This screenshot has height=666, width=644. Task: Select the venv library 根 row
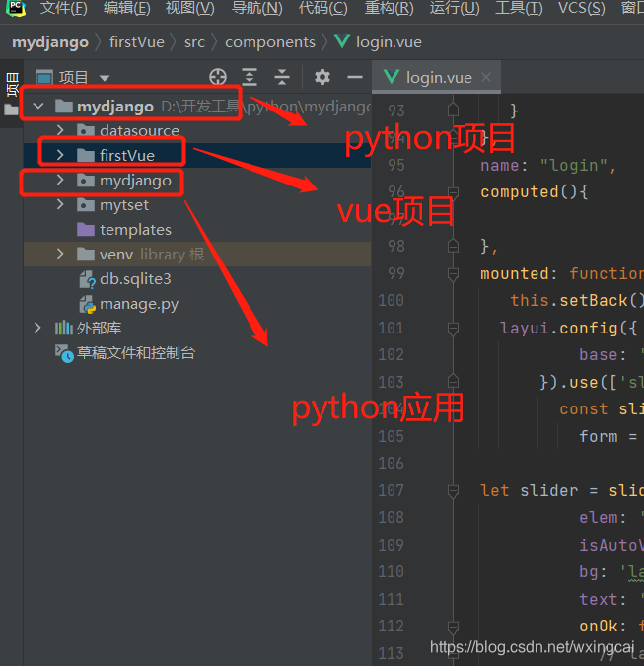tap(197, 254)
